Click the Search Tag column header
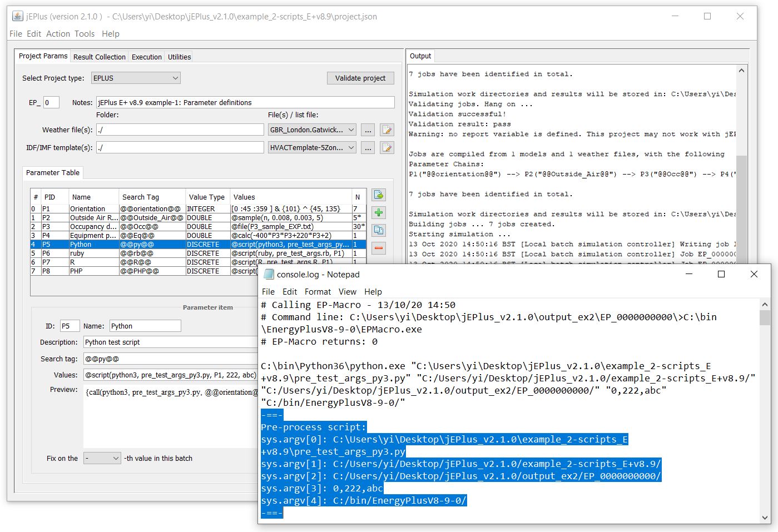Viewport: 778px width, 532px height. 152,197
